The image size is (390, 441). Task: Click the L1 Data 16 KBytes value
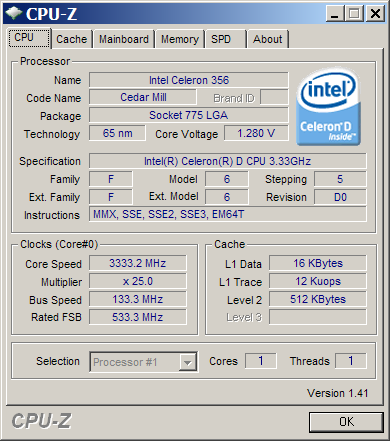[318, 263]
